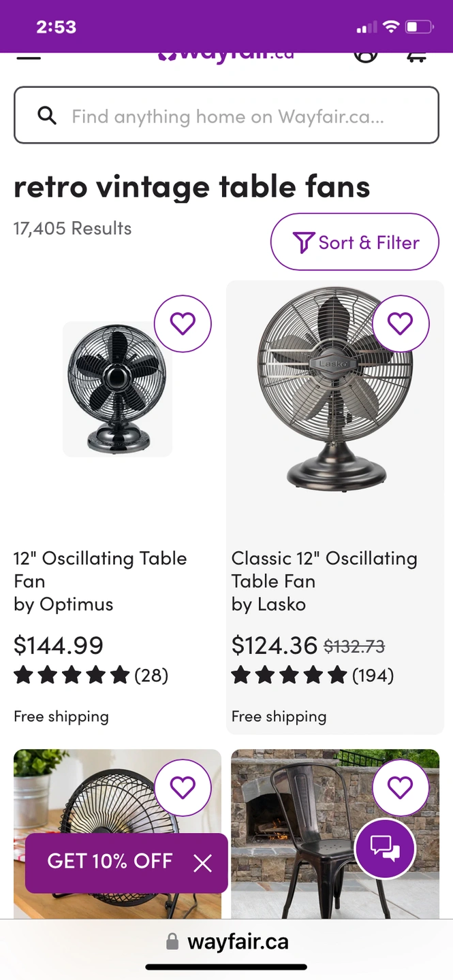View the Lasko fan's 194 star reviews
This screenshot has width=453, height=980.
coord(313,675)
